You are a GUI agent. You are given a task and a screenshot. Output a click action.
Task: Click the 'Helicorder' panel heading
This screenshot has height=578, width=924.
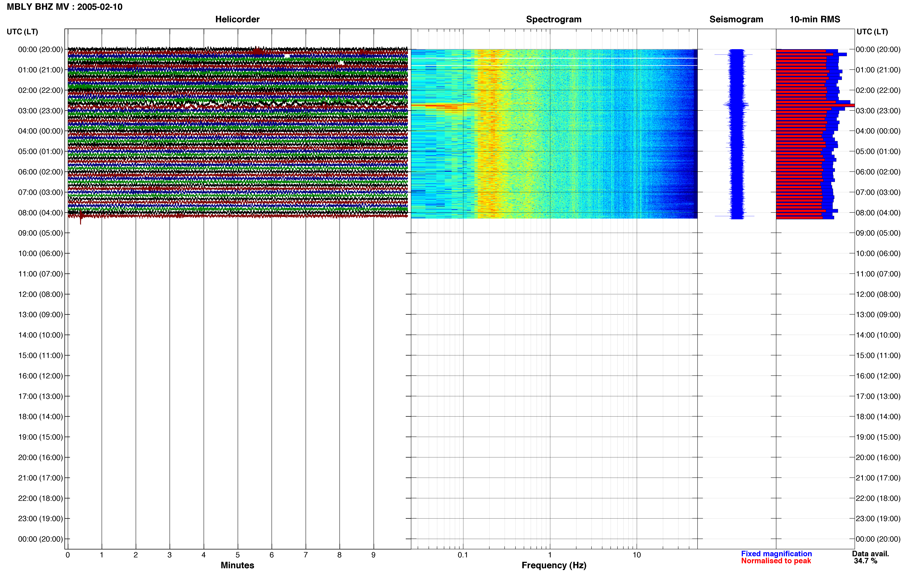237,19
